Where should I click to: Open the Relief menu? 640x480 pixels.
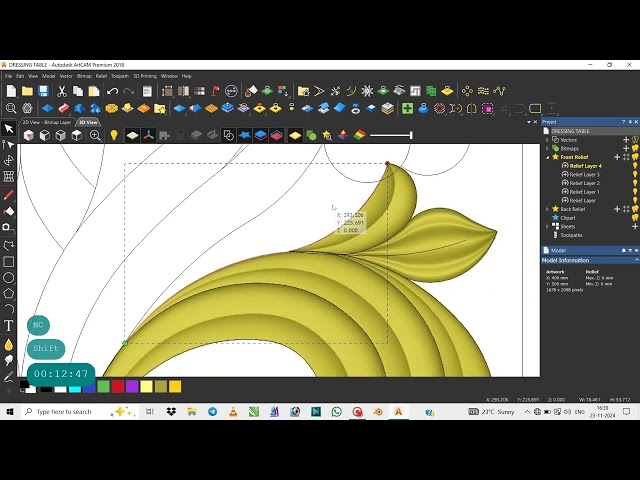click(101, 76)
